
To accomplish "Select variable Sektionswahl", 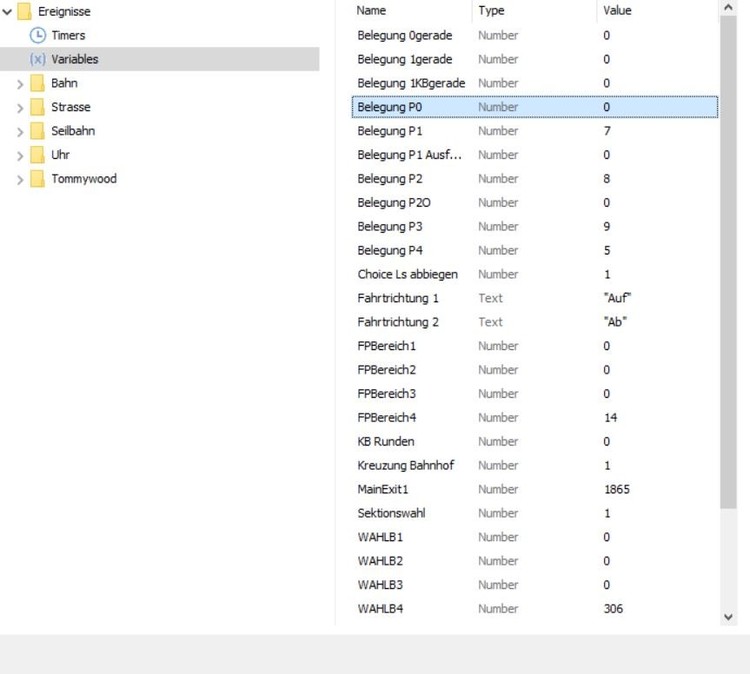I will click(x=391, y=514).
